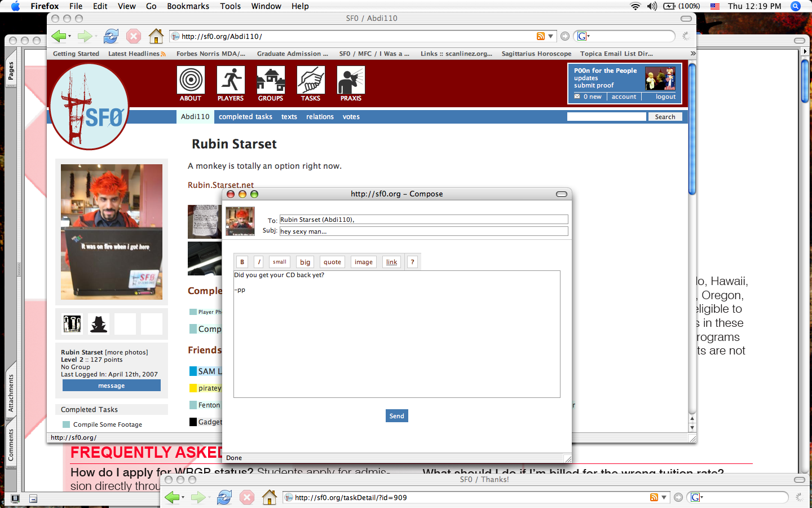
Task: Open the Groups house icon
Action: 271,81
